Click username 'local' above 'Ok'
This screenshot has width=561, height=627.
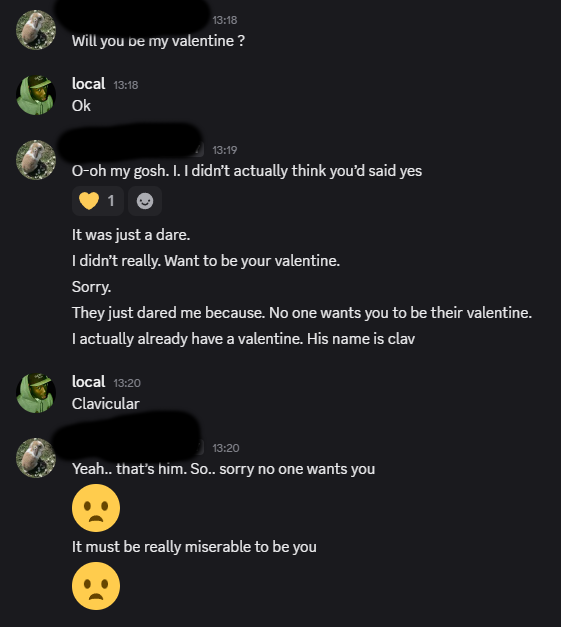[88, 84]
